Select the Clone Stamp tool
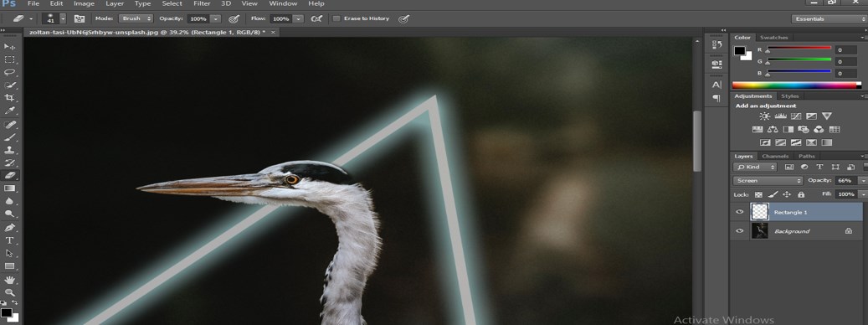This screenshot has width=868, height=325. click(9, 150)
